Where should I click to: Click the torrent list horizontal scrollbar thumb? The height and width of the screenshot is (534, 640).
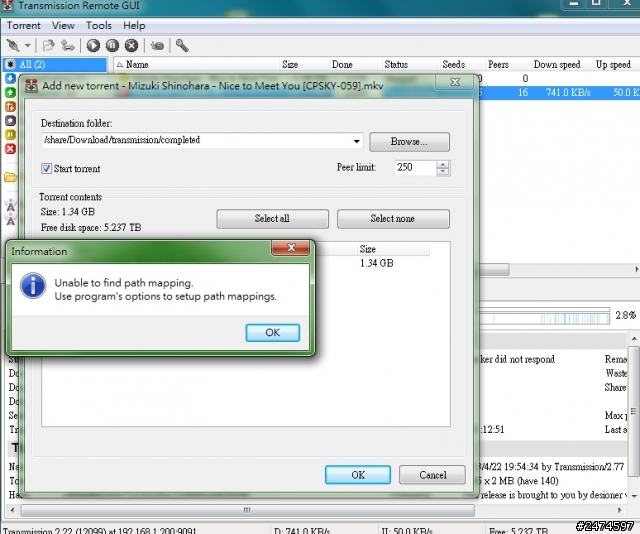click(494, 269)
